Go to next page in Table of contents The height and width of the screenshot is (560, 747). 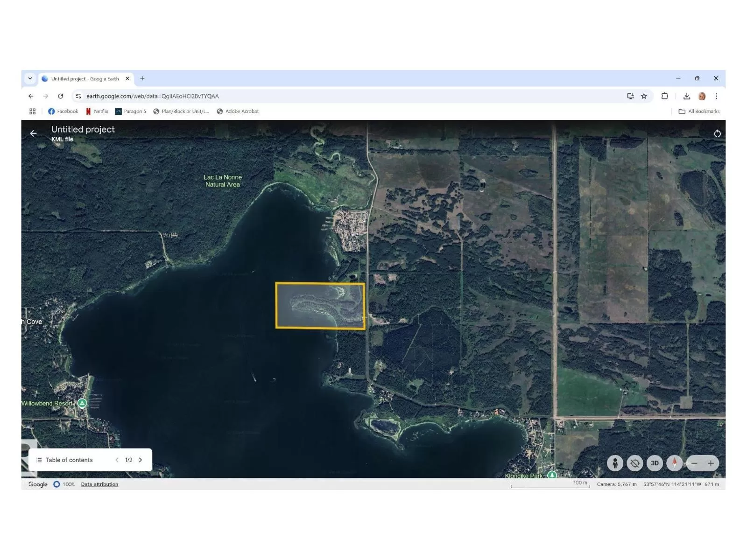(141, 460)
